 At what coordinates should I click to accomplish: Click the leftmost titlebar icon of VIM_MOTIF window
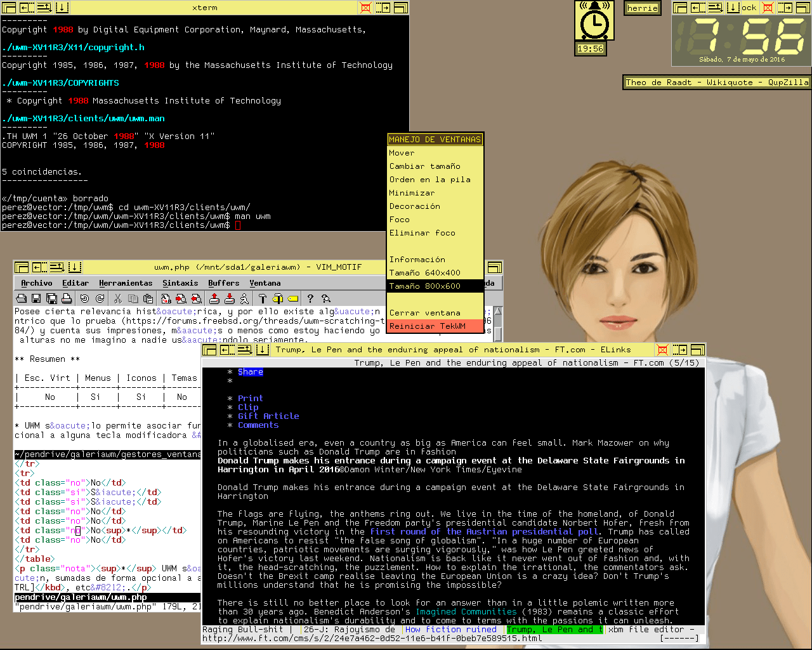[x=22, y=267]
